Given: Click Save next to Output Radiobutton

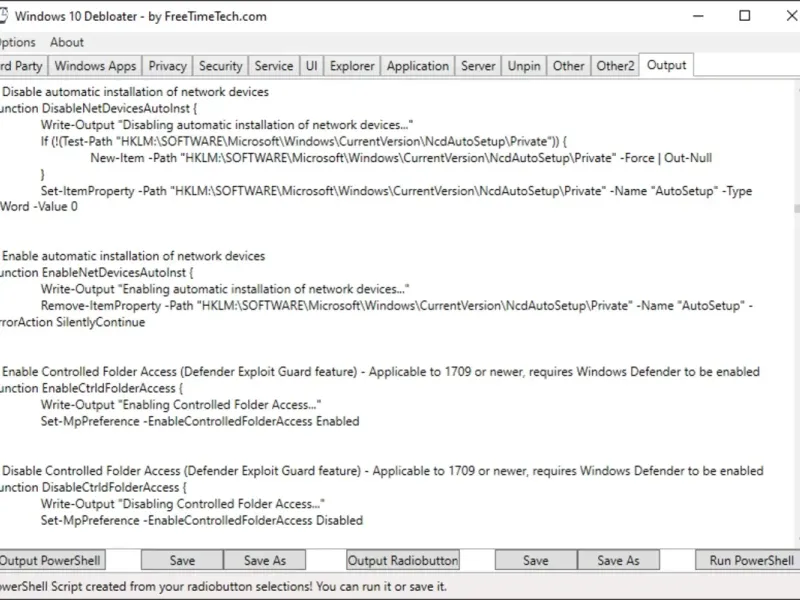Looking at the screenshot, I should [x=536, y=560].
